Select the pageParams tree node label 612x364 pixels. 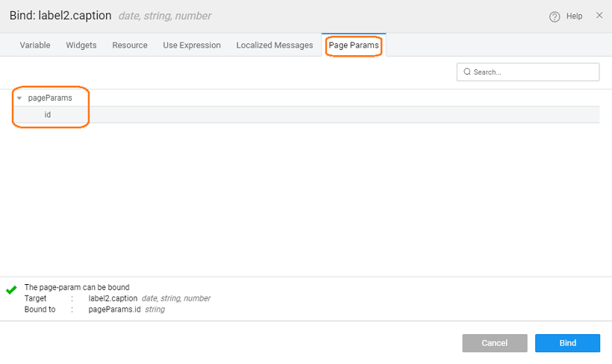pyautogui.click(x=49, y=98)
